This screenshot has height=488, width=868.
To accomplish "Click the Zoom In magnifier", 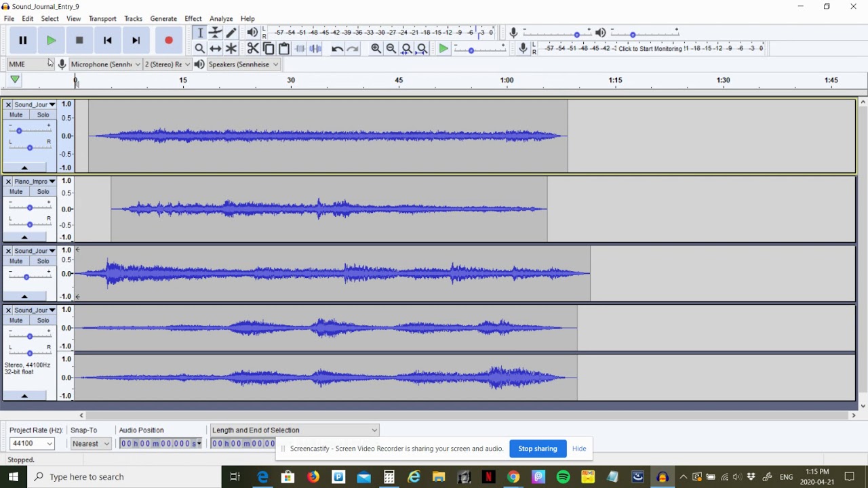I will click(376, 48).
